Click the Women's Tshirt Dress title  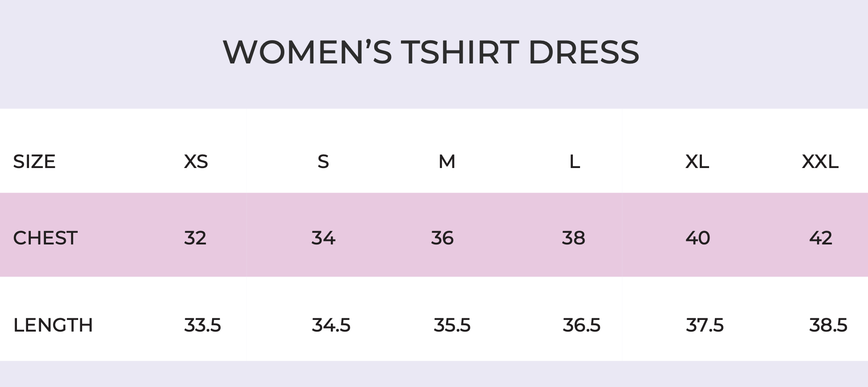[x=431, y=52]
